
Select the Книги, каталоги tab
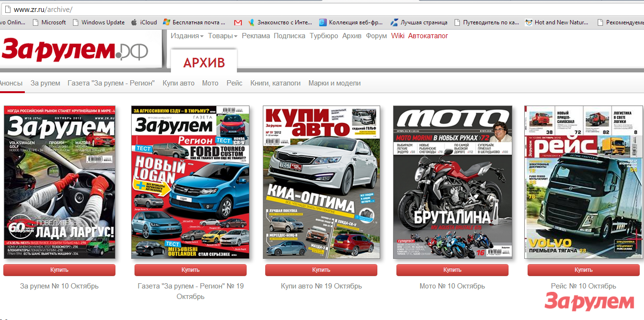pos(275,83)
